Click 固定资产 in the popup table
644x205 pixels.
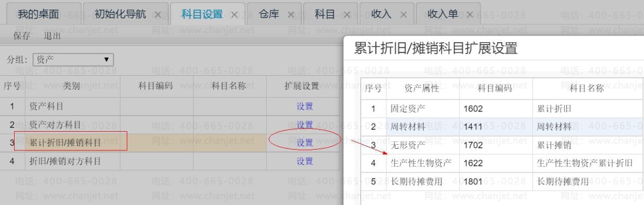coord(408,109)
